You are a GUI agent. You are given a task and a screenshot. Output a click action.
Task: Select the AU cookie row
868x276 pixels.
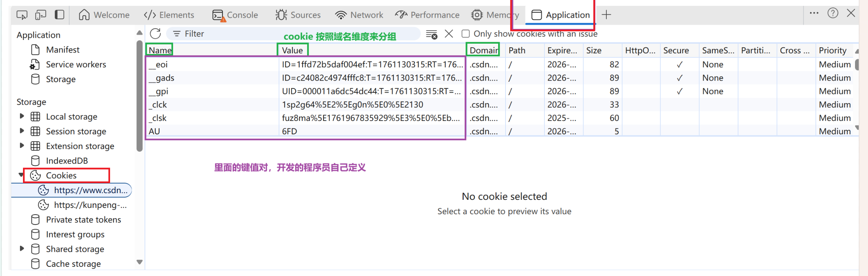(500, 131)
